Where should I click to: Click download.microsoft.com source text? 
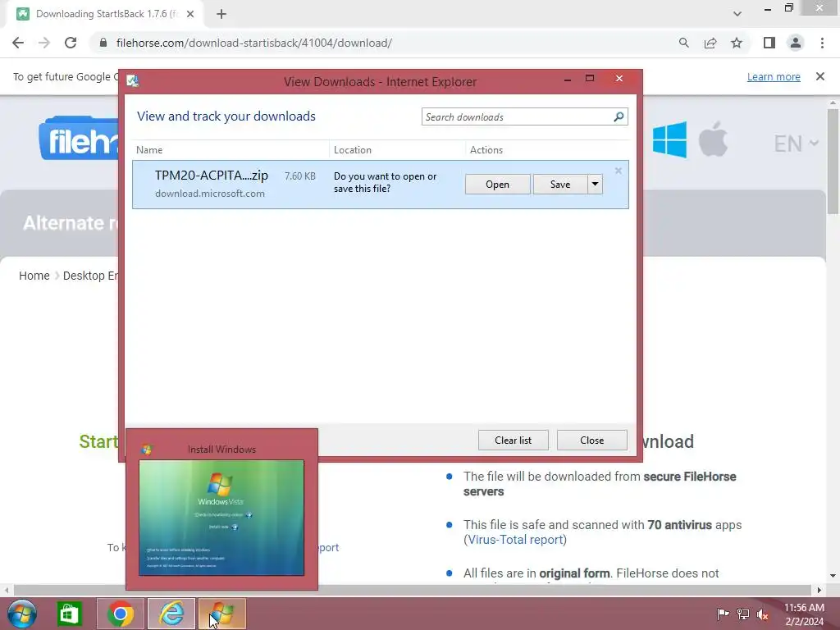point(209,194)
